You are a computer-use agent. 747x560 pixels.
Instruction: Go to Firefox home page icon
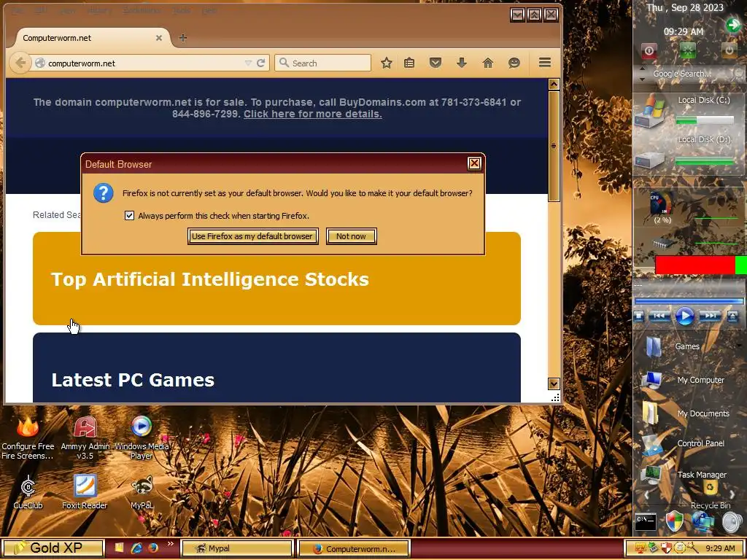[488, 63]
